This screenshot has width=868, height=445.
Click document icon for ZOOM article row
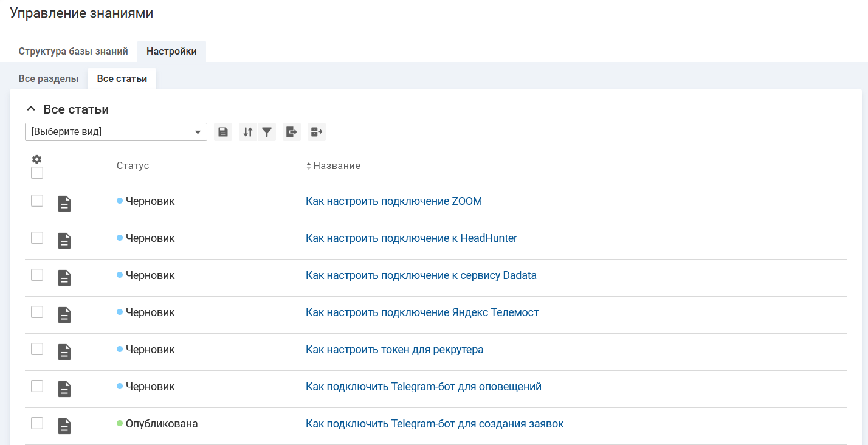click(x=64, y=204)
